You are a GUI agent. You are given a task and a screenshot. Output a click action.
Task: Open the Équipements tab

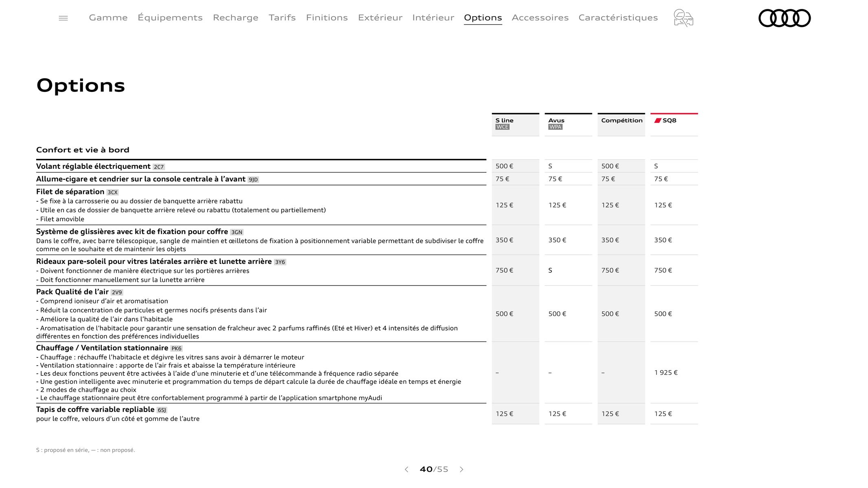pos(170,17)
